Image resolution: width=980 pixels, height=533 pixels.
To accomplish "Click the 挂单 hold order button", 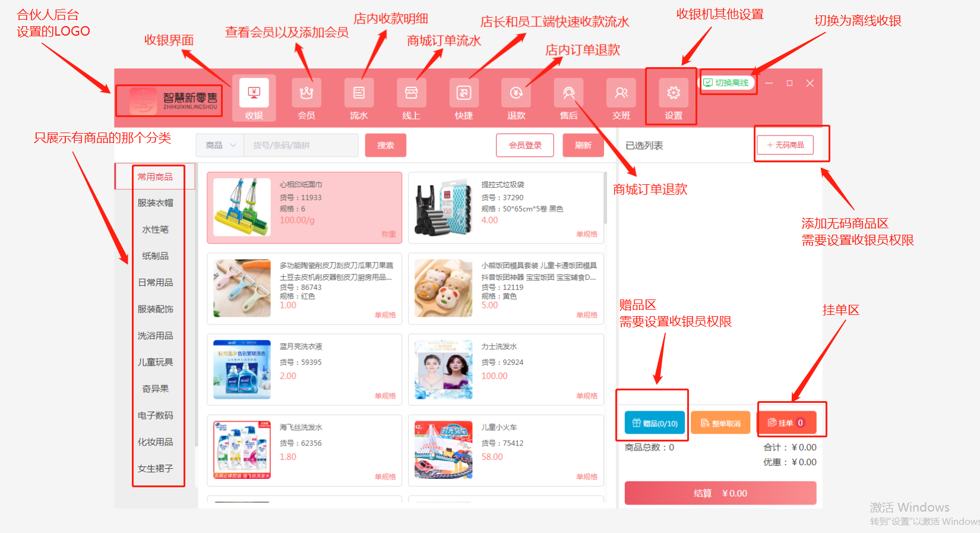I will coord(786,423).
